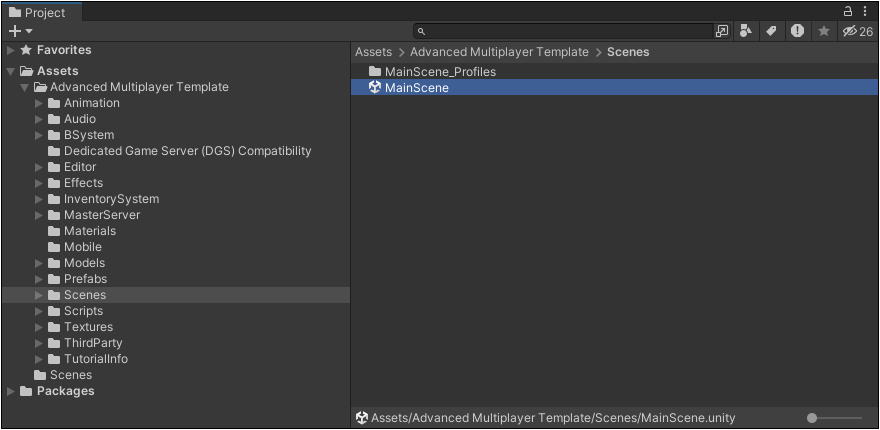Click Assets in the breadcrumb path
Screen dimensions: 880x430
[x=373, y=52]
